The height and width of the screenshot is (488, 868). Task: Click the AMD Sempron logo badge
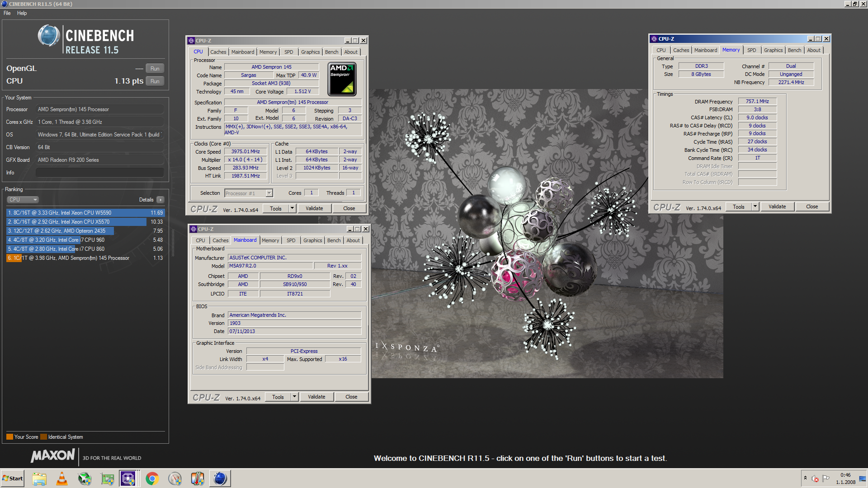click(x=342, y=79)
